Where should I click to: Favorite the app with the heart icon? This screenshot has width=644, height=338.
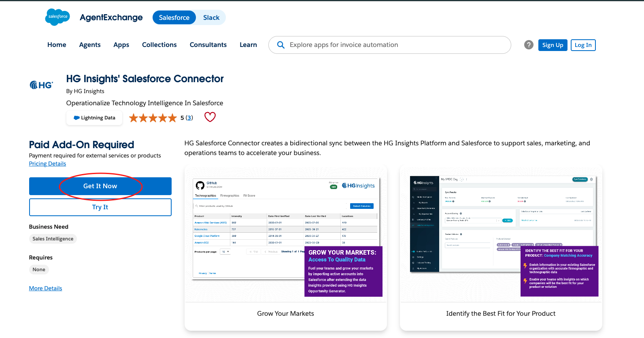coord(210,117)
